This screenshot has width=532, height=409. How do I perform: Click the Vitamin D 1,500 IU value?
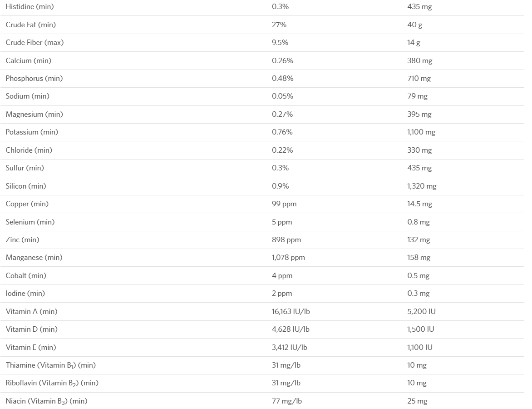[421, 329]
